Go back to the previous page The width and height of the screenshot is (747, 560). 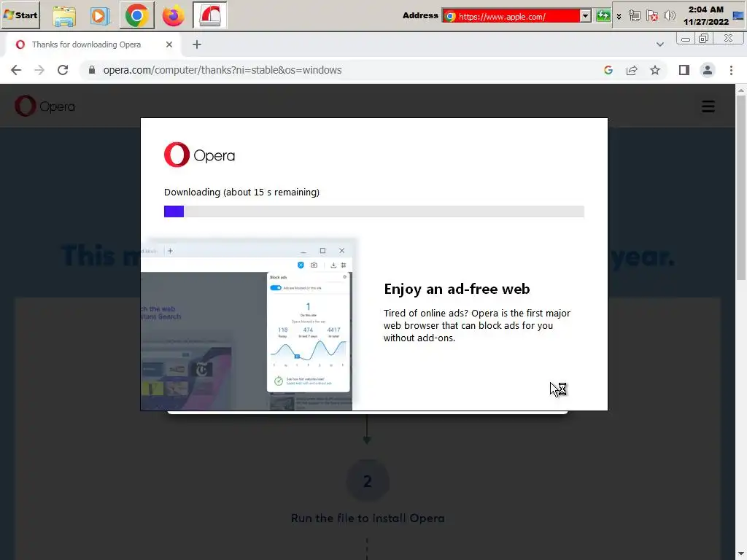click(x=16, y=70)
